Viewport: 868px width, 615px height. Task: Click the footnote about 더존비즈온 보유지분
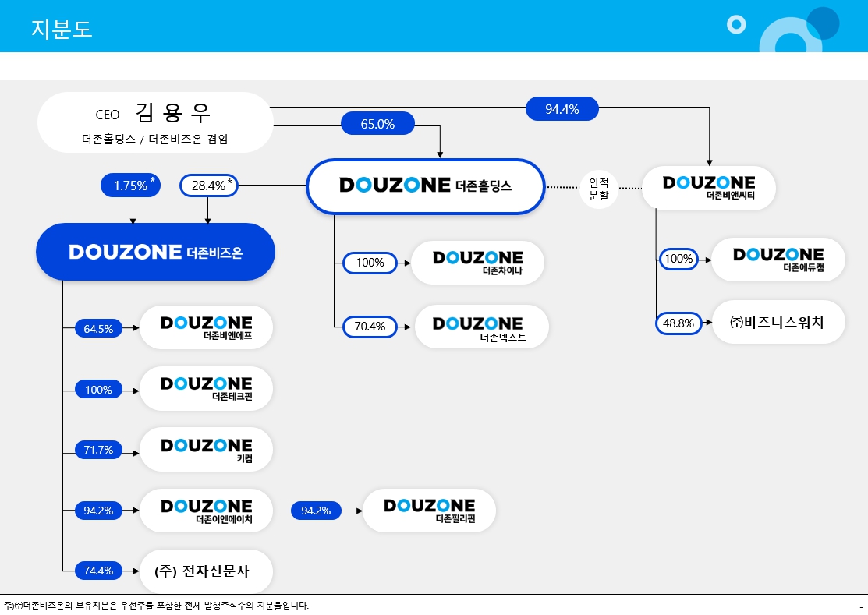(x=156, y=606)
